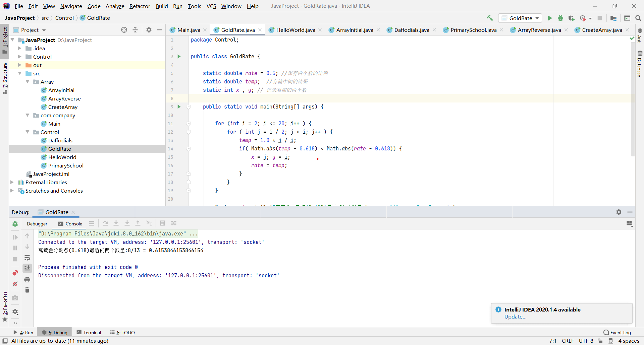Click Step Out icon in debugger toolbar
This screenshot has width=644, height=345.
tap(138, 223)
